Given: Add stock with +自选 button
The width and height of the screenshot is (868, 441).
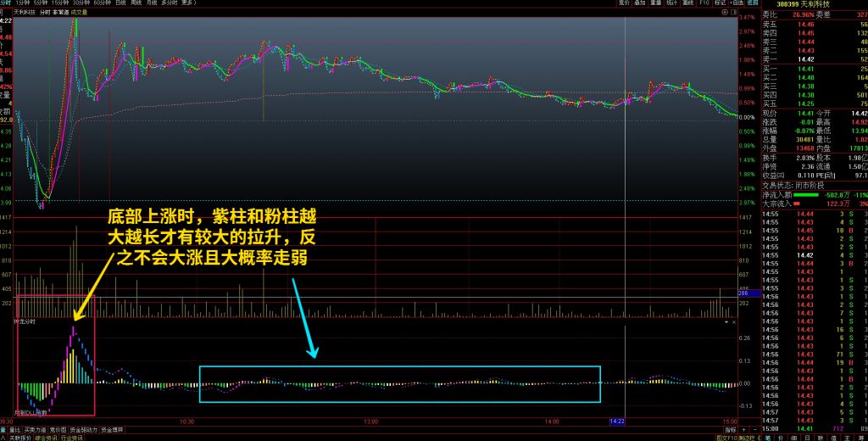Looking at the screenshot, I should (737, 3).
